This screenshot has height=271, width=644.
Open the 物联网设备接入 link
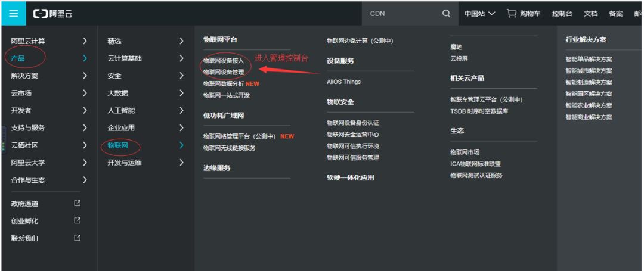coord(224,60)
